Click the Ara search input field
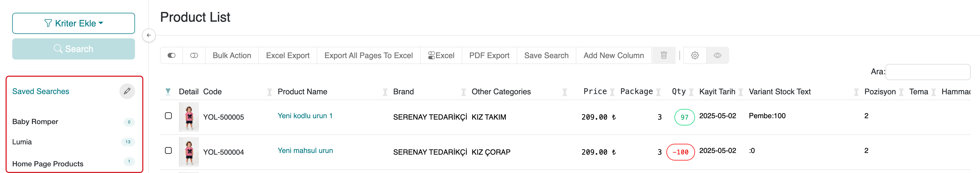 click(927, 72)
